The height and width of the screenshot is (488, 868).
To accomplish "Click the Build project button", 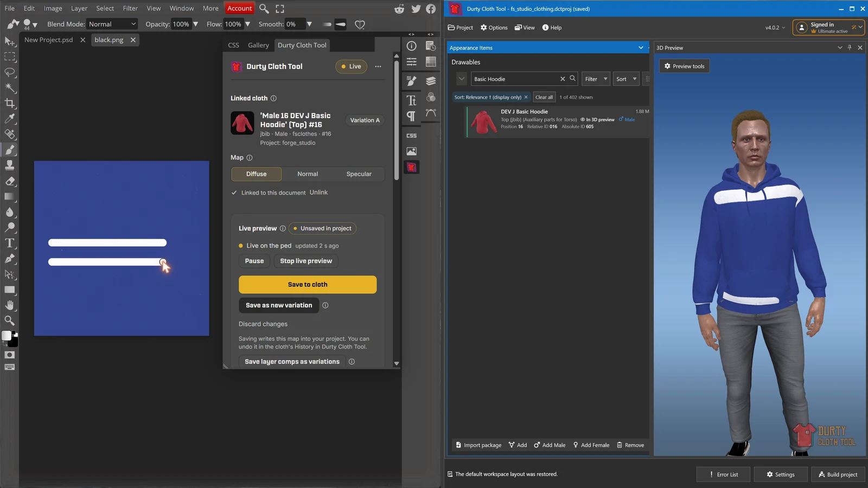I will [838, 474].
